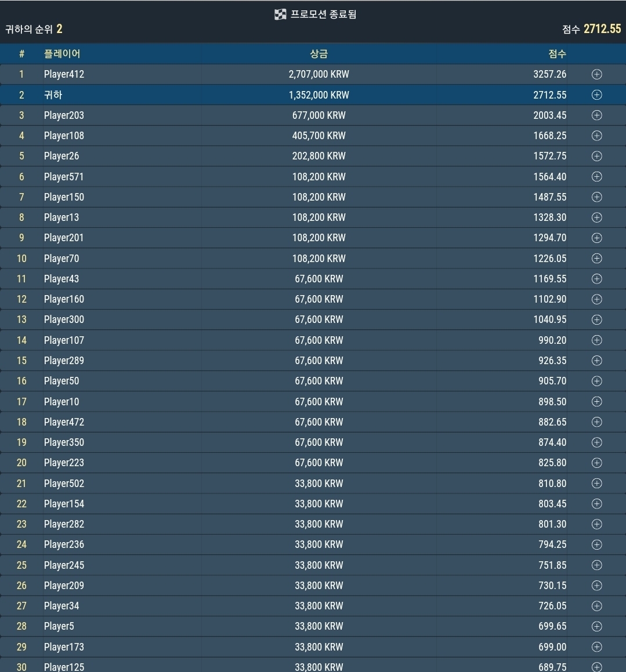Viewport: 626px width, 672px height.
Task: Select the Player150 name in row 7
Action: coord(64,197)
